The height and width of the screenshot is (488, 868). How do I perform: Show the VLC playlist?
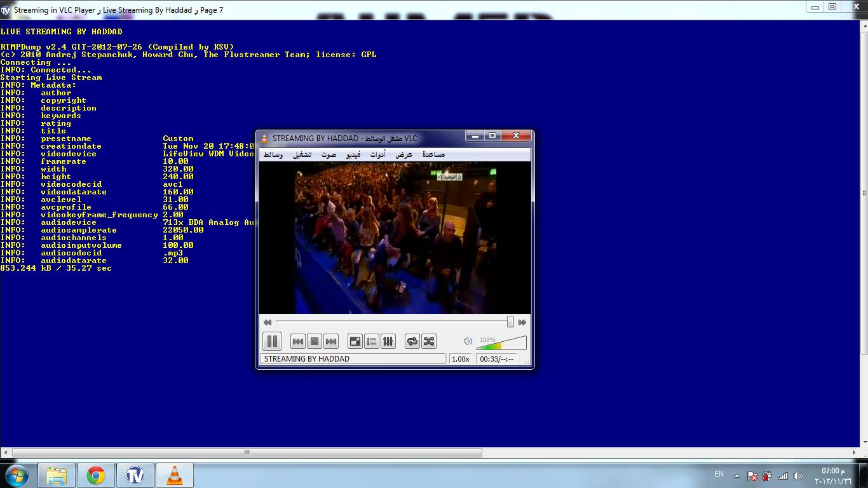pos(372,341)
